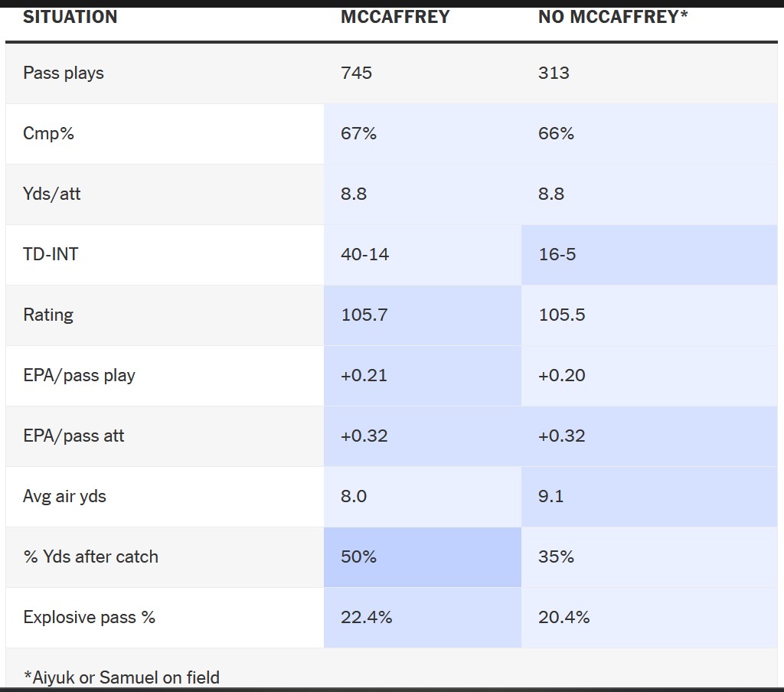This screenshot has height=692, width=784.
Task: Select the +0.20 EPA value
Action: pos(562,376)
